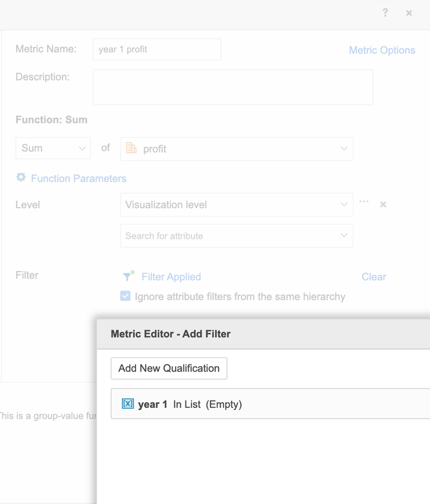Click the help question mark icon
The image size is (430, 504).
(385, 13)
